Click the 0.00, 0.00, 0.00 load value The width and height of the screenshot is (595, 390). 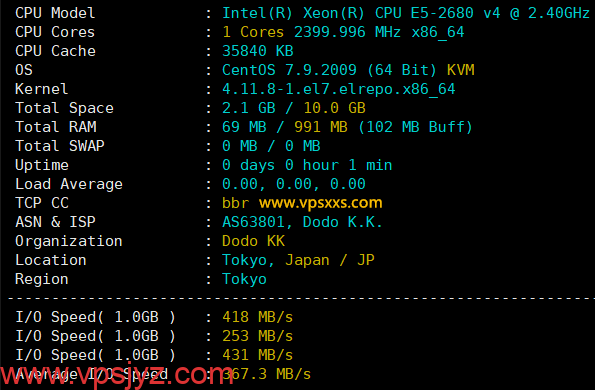click(x=294, y=184)
